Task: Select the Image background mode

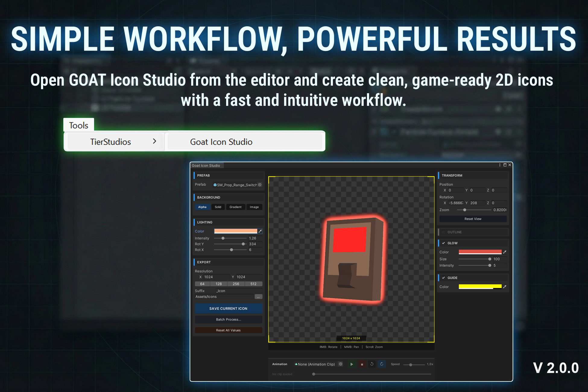Action: click(x=254, y=207)
